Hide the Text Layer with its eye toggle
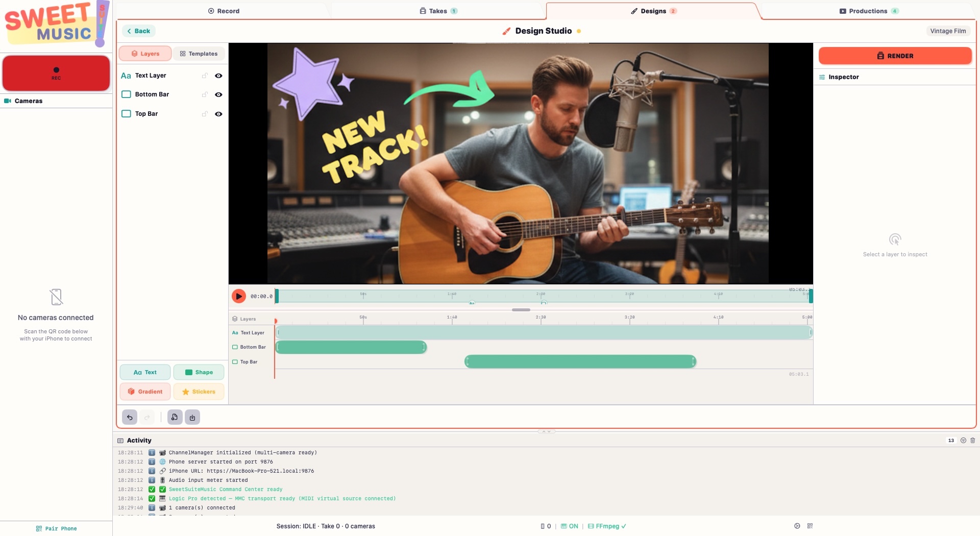The width and height of the screenshot is (980, 536). click(x=218, y=76)
